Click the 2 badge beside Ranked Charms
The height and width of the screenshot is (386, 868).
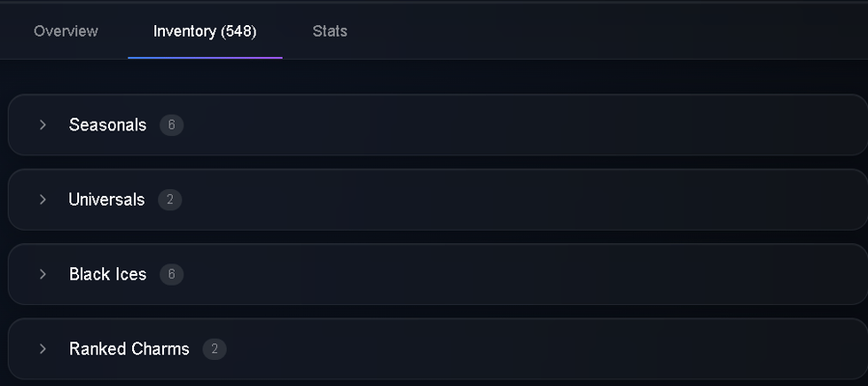click(x=214, y=349)
